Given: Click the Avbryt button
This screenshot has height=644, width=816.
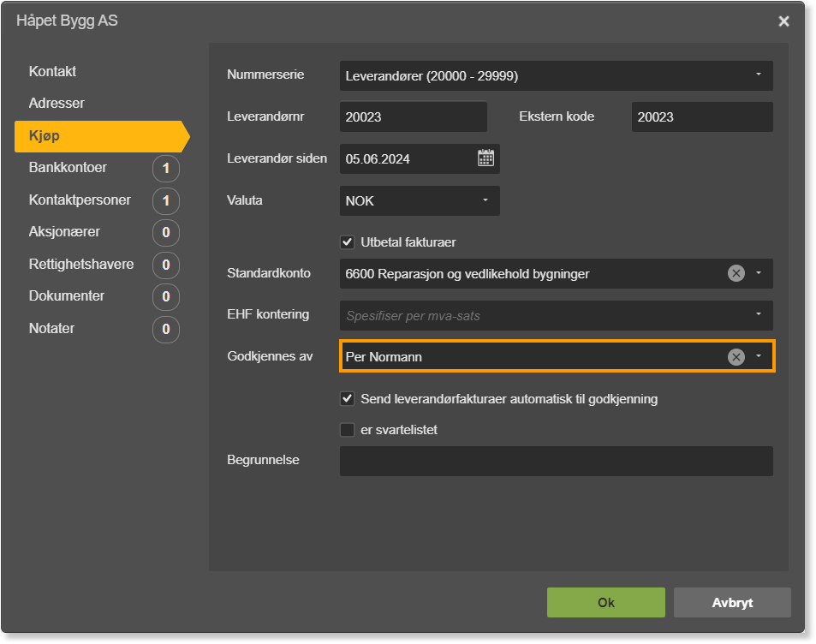Looking at the screenshot, I should (732, 602).
